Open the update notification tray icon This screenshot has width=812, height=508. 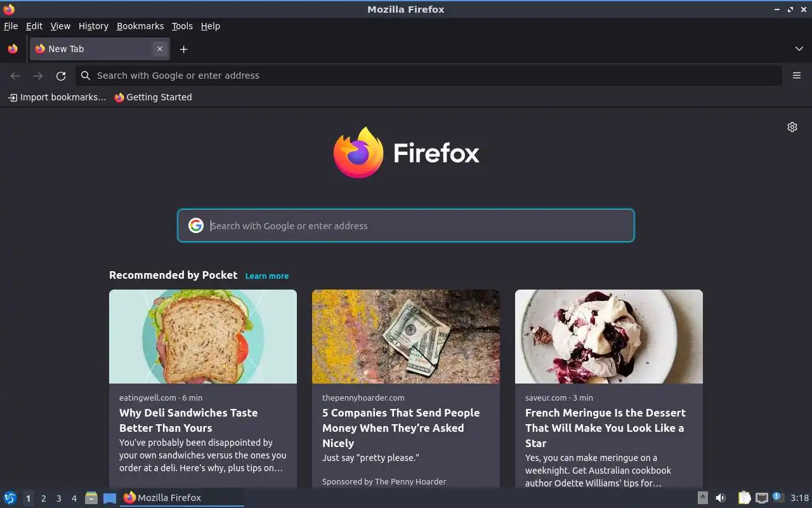tap(778, 498)
